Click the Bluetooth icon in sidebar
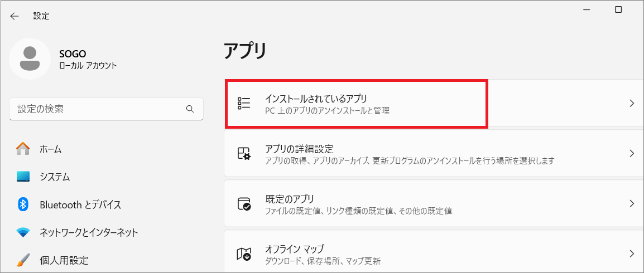This screenshot has width=644, height=273. (23, 204)
